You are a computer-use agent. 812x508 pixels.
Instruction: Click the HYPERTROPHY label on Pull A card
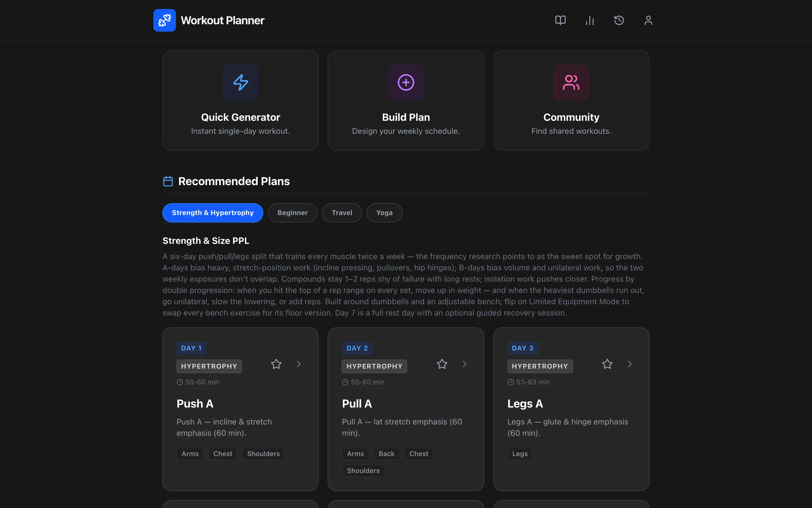click(374, 366)
